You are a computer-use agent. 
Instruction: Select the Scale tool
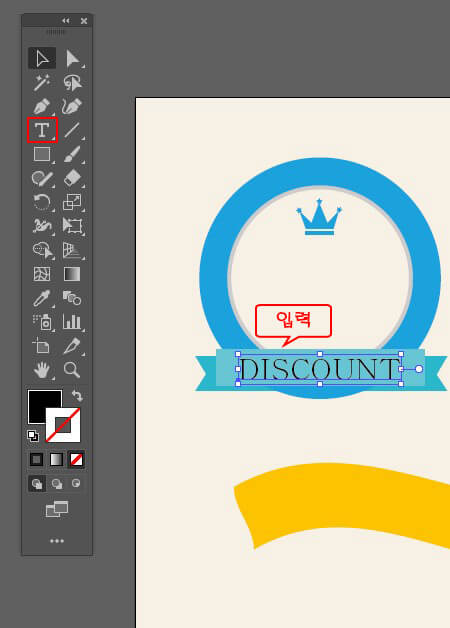(72, 202)
